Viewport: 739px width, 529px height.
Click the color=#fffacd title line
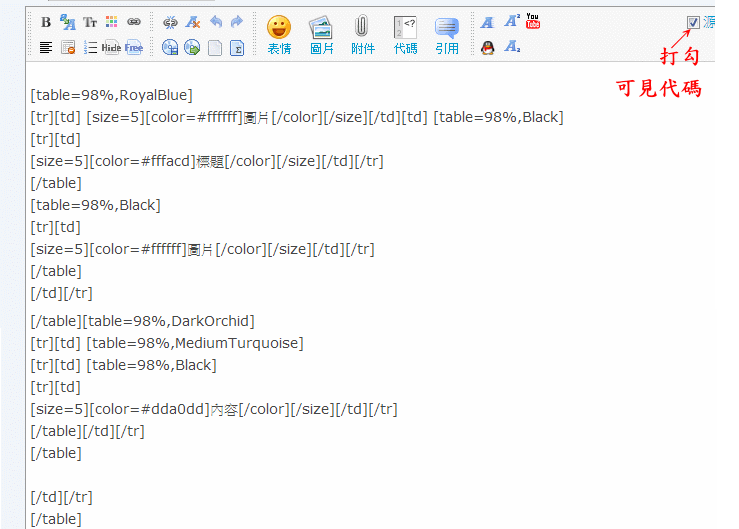point(207,161)
